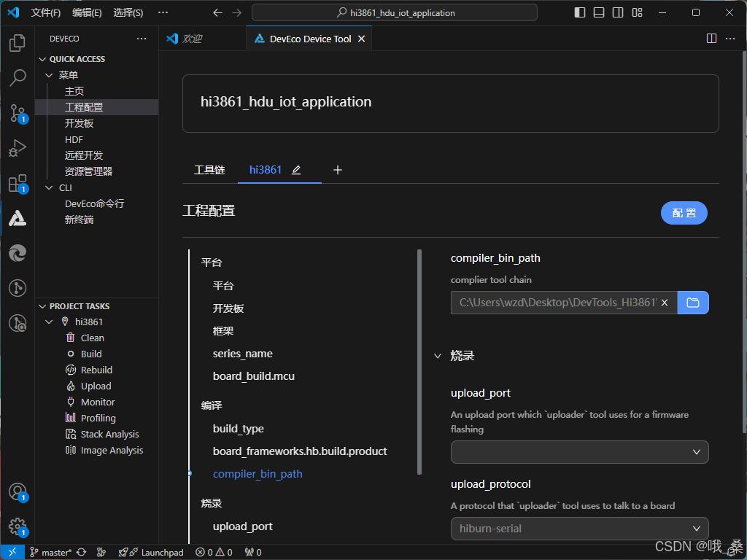Viewport: 747px width, 560px height.
Task: Open Source Control view in activity bar
Action: (x=18, y=113)
